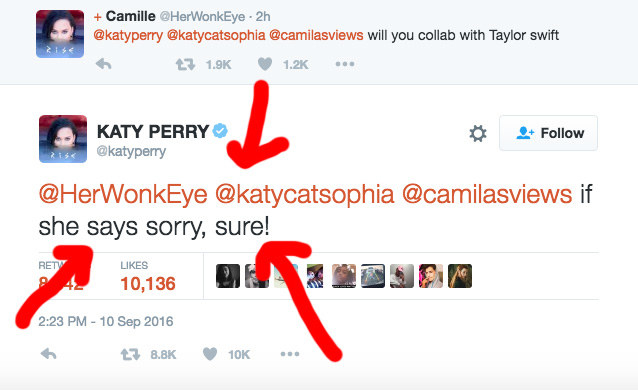Follow Katy Perry
638x390 pixels.
548,133
